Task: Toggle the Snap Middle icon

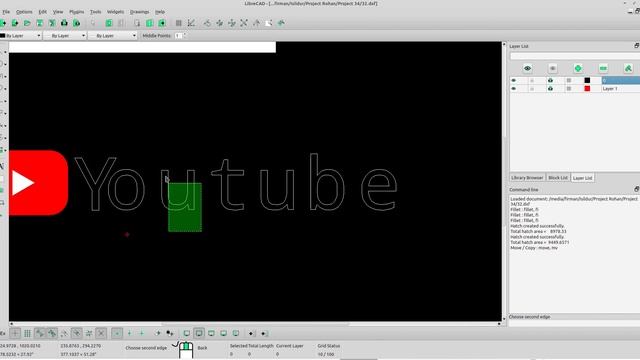Action: (76, 333)
